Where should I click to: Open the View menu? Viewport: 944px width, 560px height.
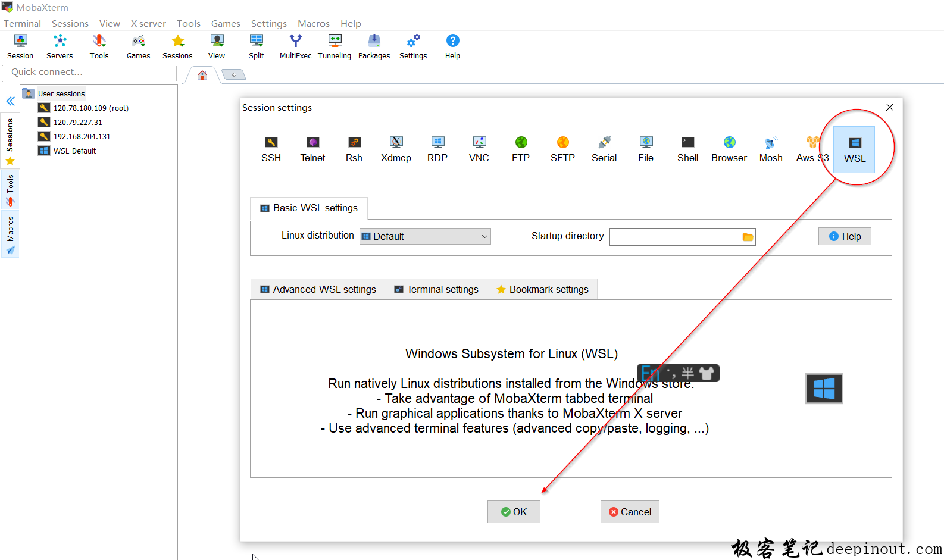tap(110, 23)
